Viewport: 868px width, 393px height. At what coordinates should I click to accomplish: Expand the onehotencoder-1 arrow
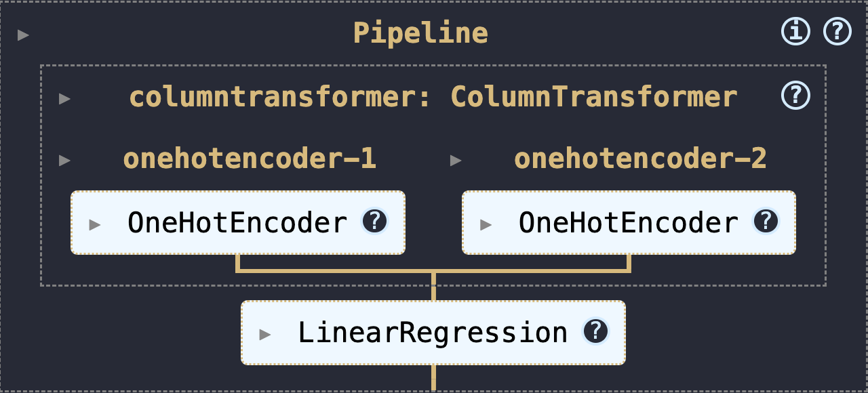tap(64, 161)
